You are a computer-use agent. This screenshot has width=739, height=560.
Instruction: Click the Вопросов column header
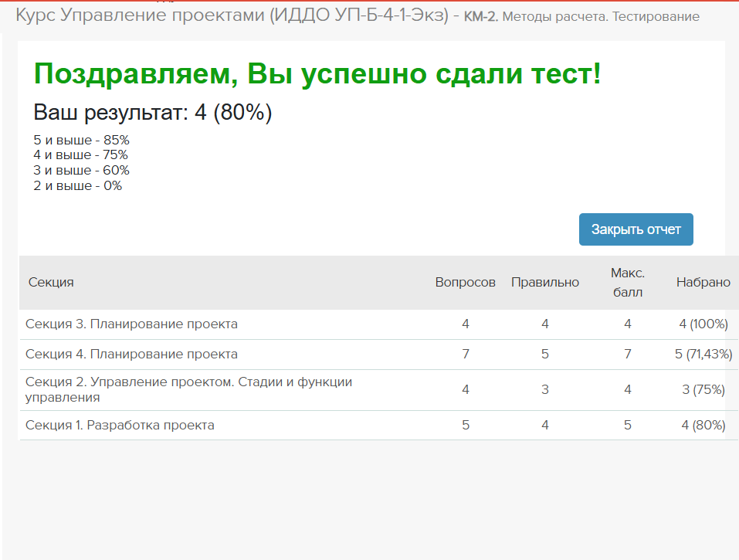[465, 283]
